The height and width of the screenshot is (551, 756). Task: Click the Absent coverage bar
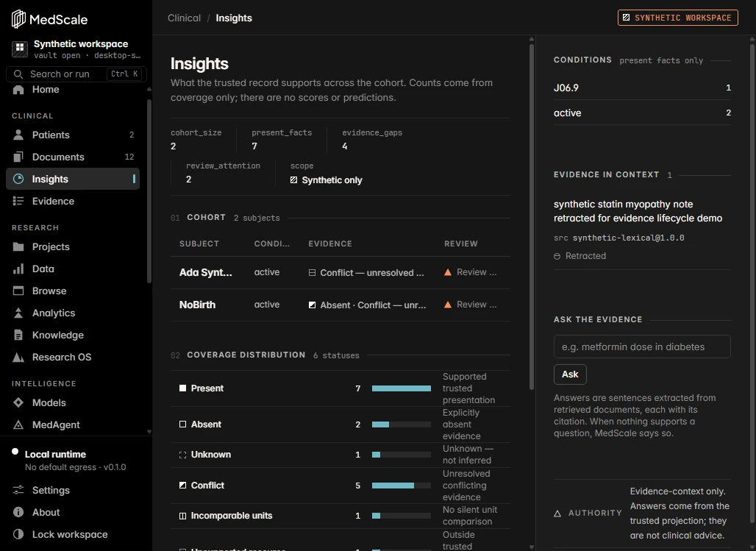[401, 424]
